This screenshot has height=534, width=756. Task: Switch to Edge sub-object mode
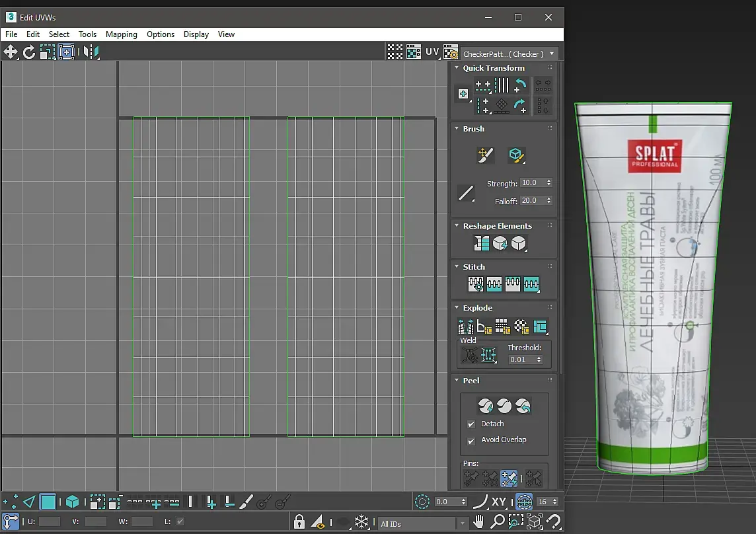pos(29,502)
